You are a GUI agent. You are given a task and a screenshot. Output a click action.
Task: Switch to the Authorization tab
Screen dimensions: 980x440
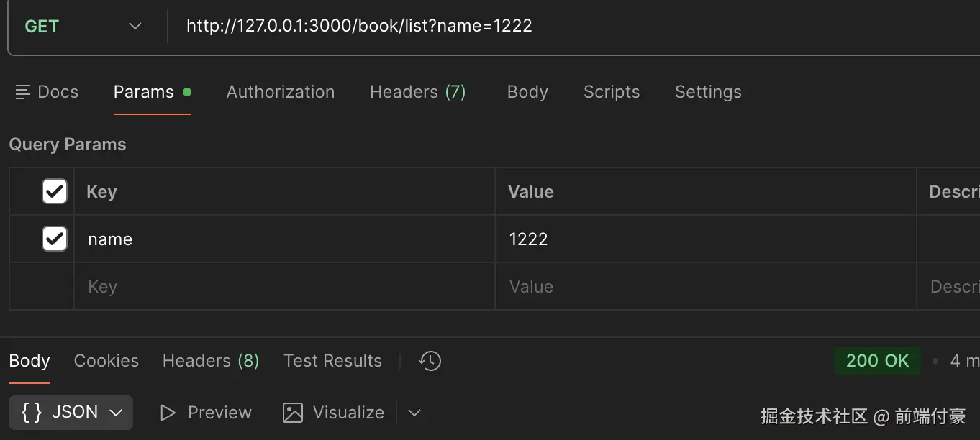click(x=280, y=92)
